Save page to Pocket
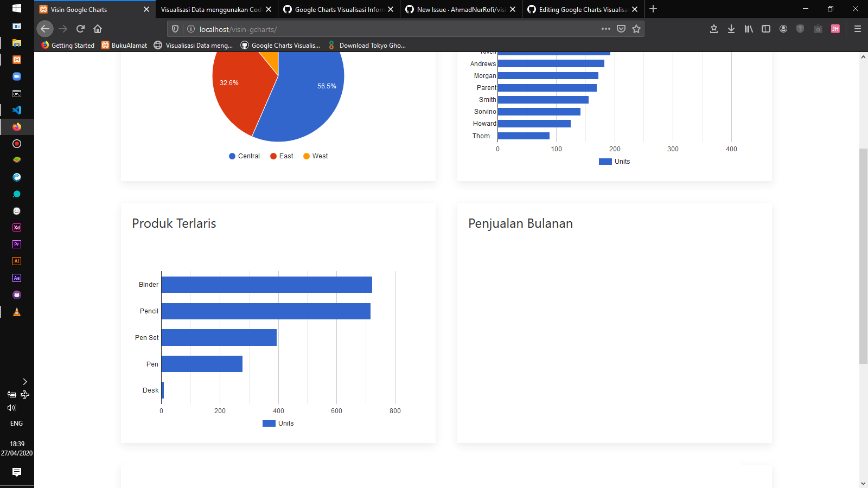 [x=621, y=29]
